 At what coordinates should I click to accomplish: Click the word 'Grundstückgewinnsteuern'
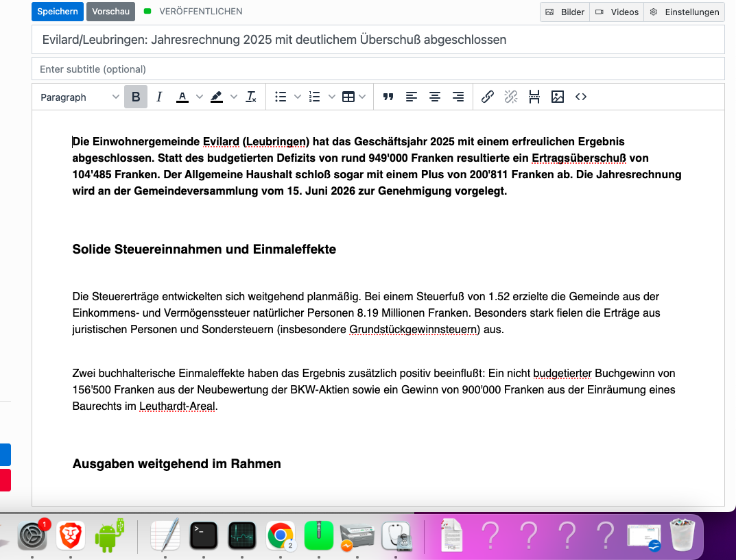[413, 330]
